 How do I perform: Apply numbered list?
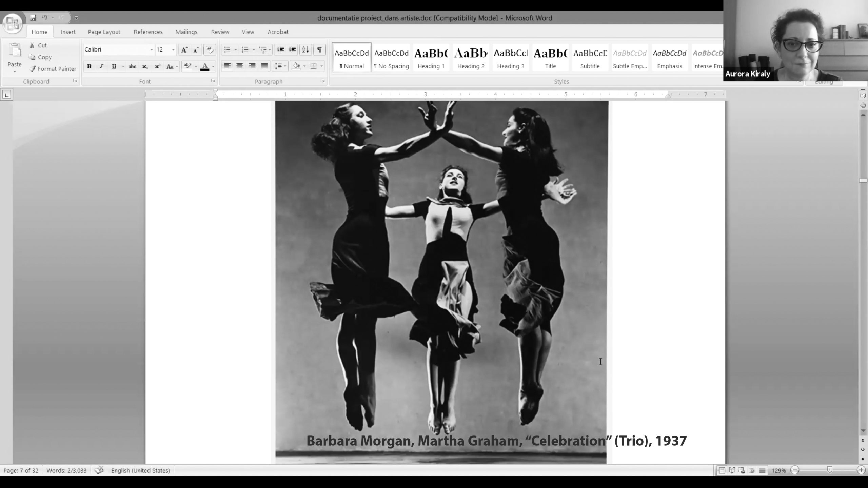coord(245,50)
